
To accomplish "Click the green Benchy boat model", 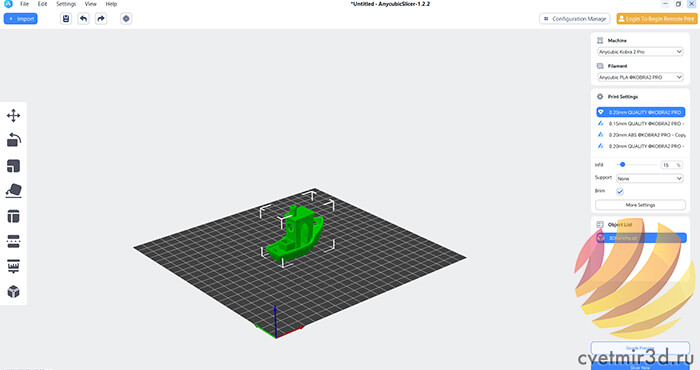I will tap(295, 235).
